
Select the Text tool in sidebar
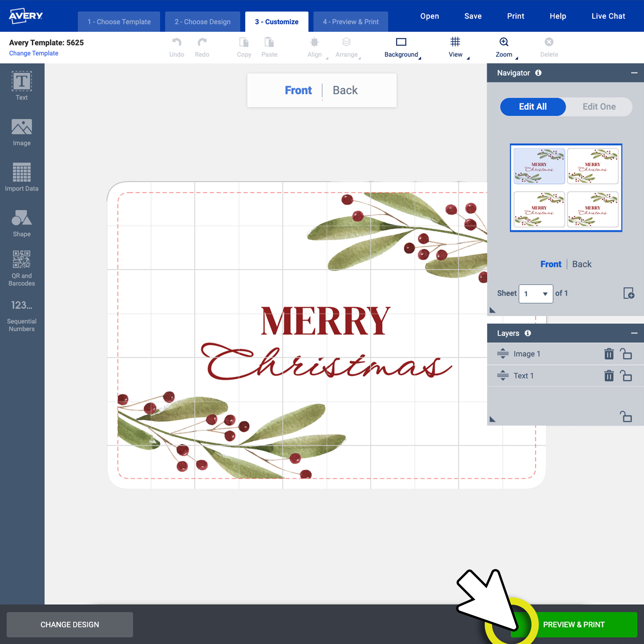pos(21,85)
